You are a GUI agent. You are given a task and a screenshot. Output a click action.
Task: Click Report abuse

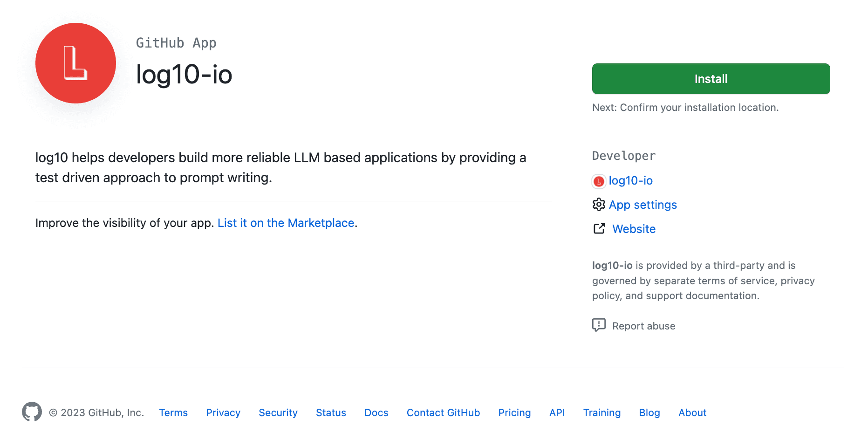click(x=643, y=326)
